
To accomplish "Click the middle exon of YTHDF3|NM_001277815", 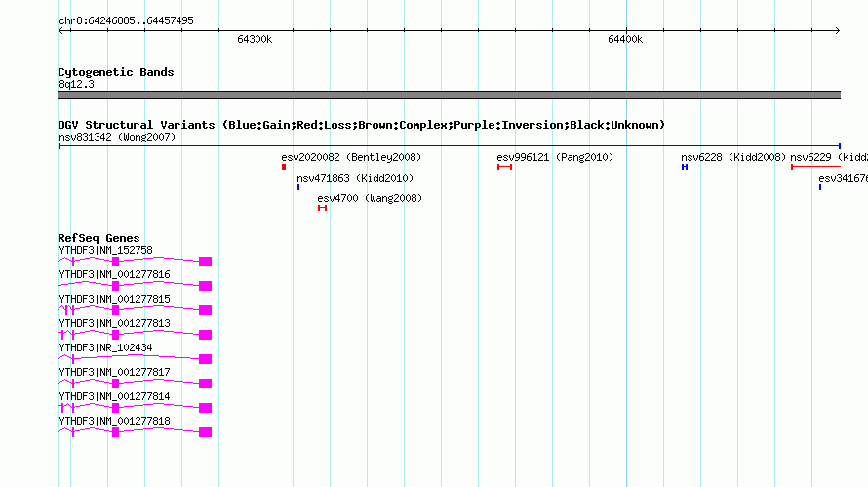I will tap(115, 310).
